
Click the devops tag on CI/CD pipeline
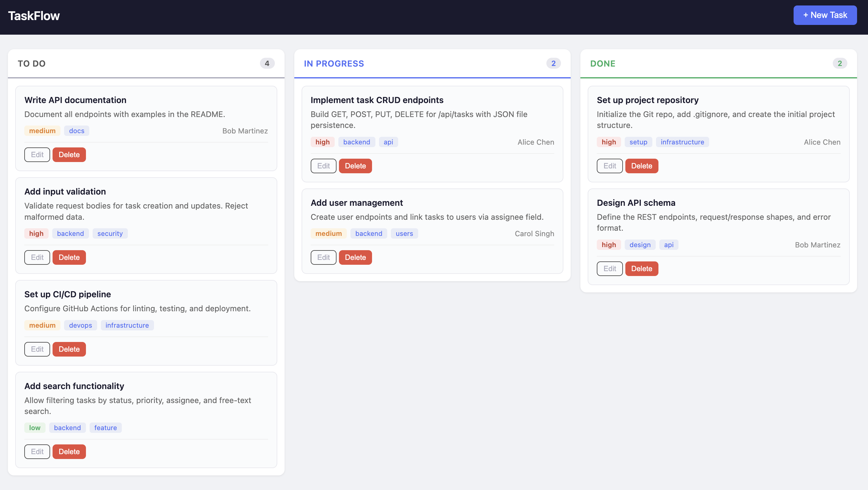coord(80,326)
